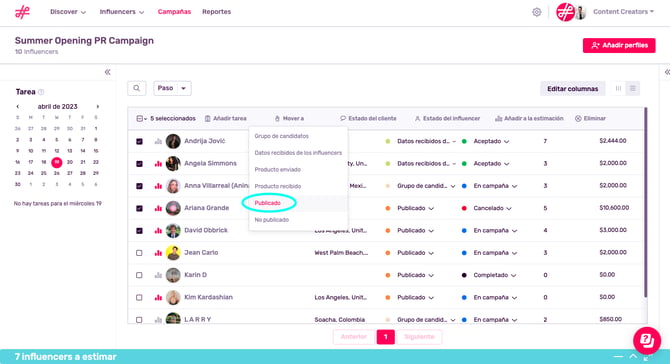
Task: Open Anna Villarreal's Grupo de candid.. dropdown
Action: (x=426, y=186)
